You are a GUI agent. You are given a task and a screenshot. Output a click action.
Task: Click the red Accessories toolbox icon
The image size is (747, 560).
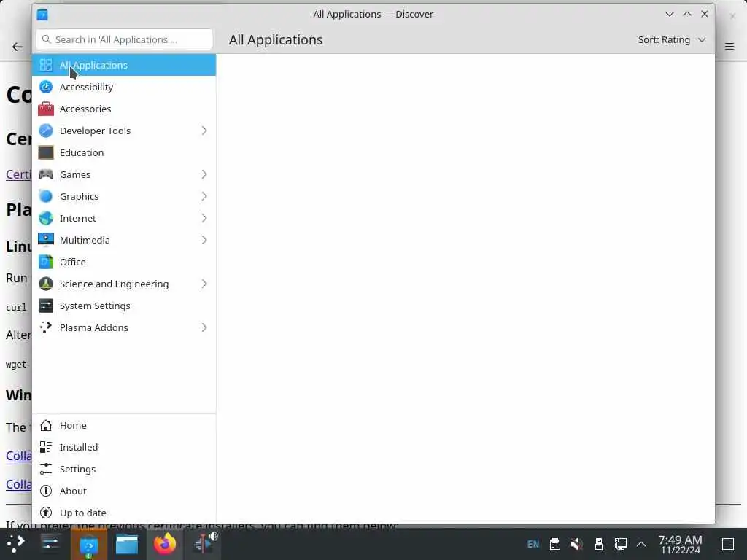(x=46, y=109)
